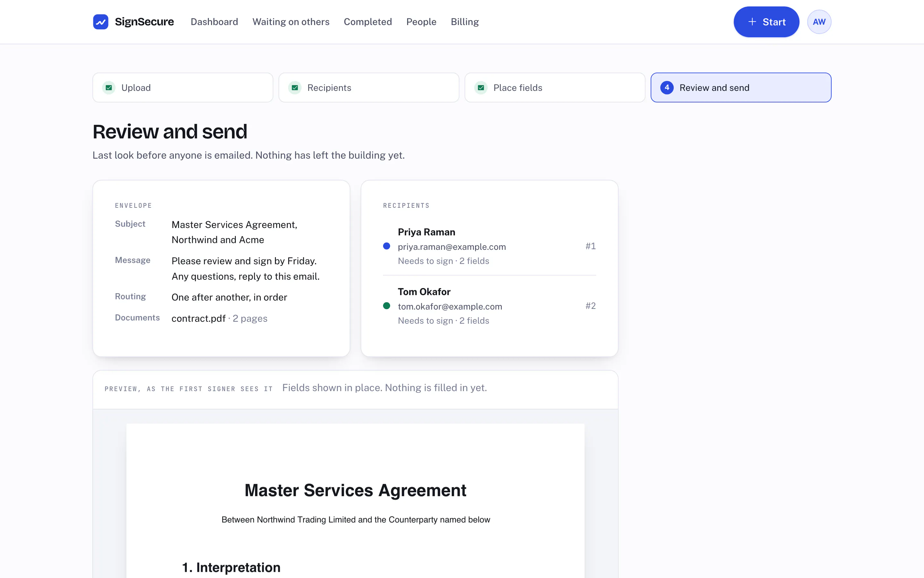This screenshot has width=924, height=578.
Task: Select the Review and send step
Action: [741, 88]
